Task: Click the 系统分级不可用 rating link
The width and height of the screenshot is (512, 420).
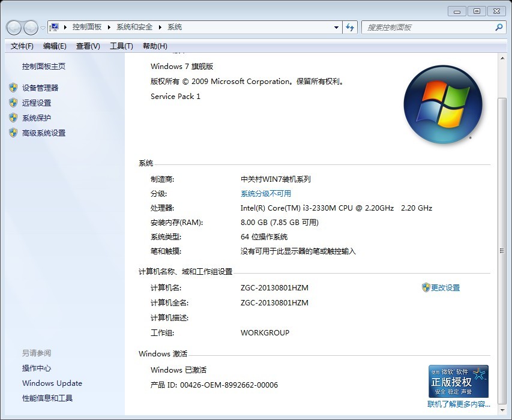Action: pos(266,194)
